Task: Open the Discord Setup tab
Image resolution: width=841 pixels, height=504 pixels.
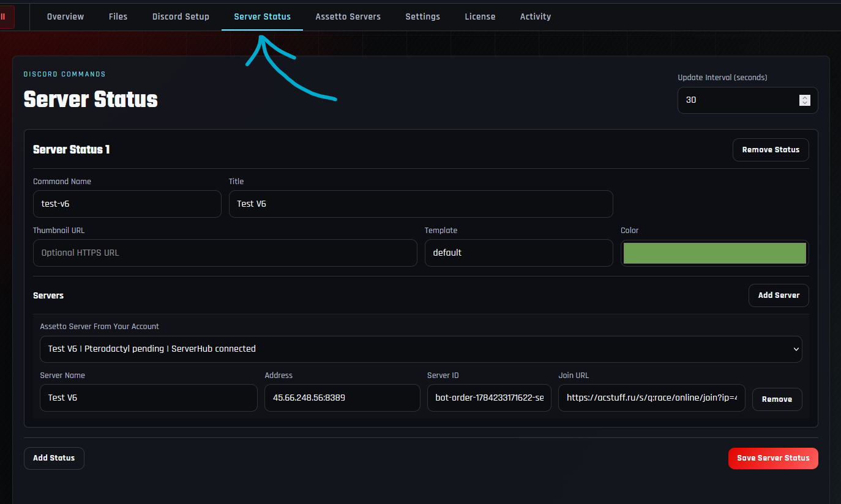Action: point(181,17)
